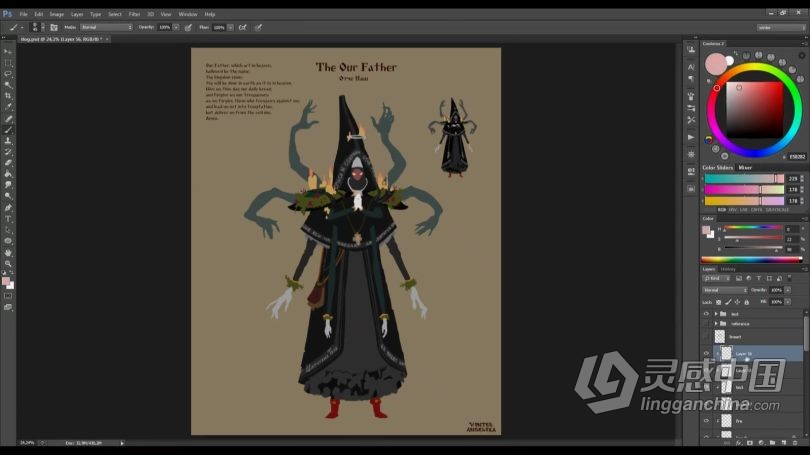Toggle lock position

tap(737, 302)
